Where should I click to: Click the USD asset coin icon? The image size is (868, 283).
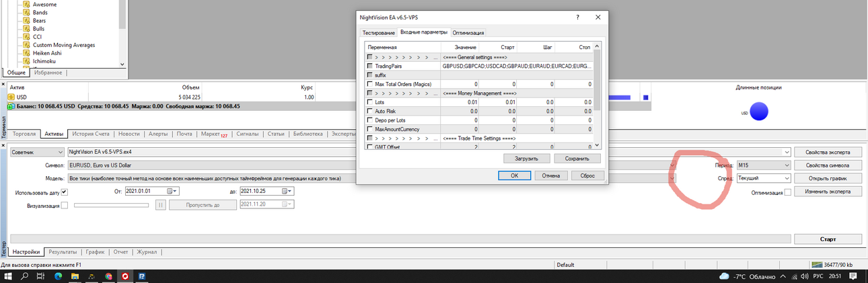[11, 97]
